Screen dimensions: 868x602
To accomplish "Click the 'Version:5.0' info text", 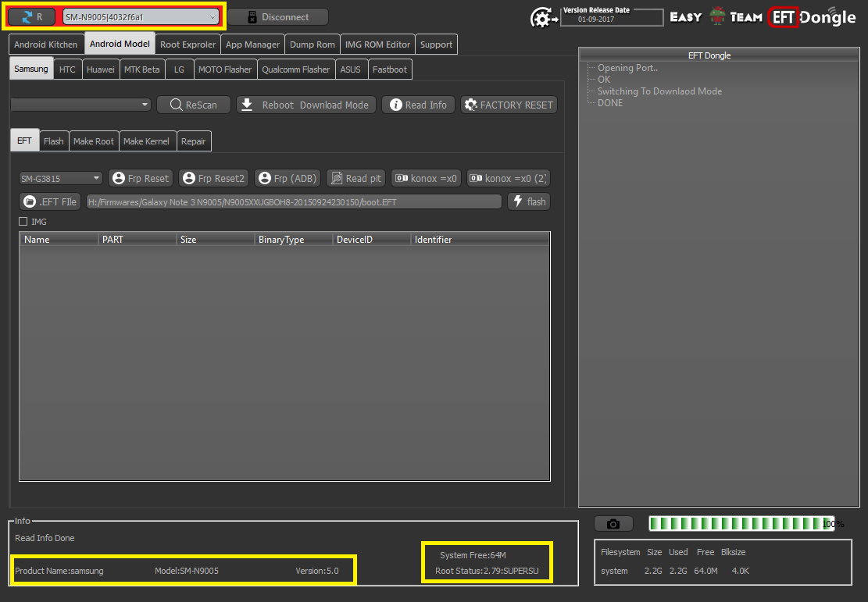I will click(x=316, y=571).
